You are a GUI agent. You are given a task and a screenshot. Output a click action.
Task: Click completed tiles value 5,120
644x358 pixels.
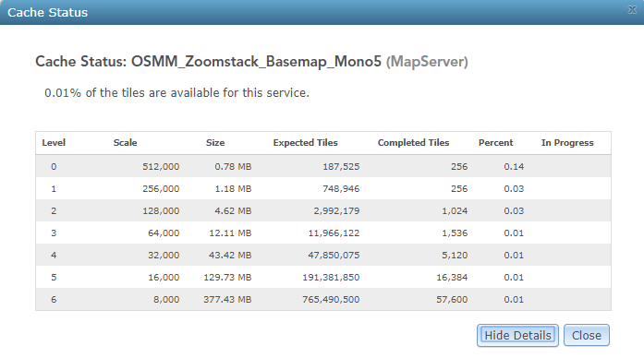pos(455,255)
